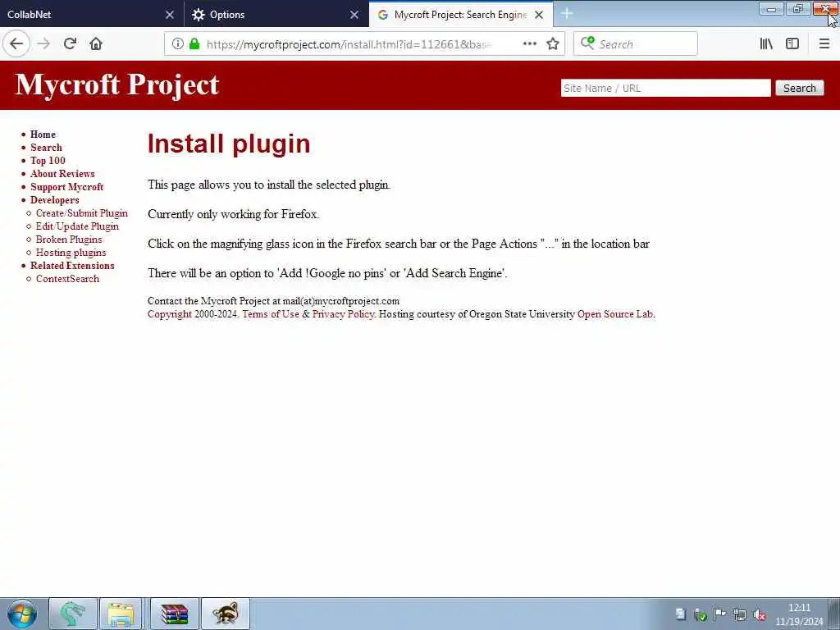Click the green shield security tray icon
840x630 pixels.
701,614
